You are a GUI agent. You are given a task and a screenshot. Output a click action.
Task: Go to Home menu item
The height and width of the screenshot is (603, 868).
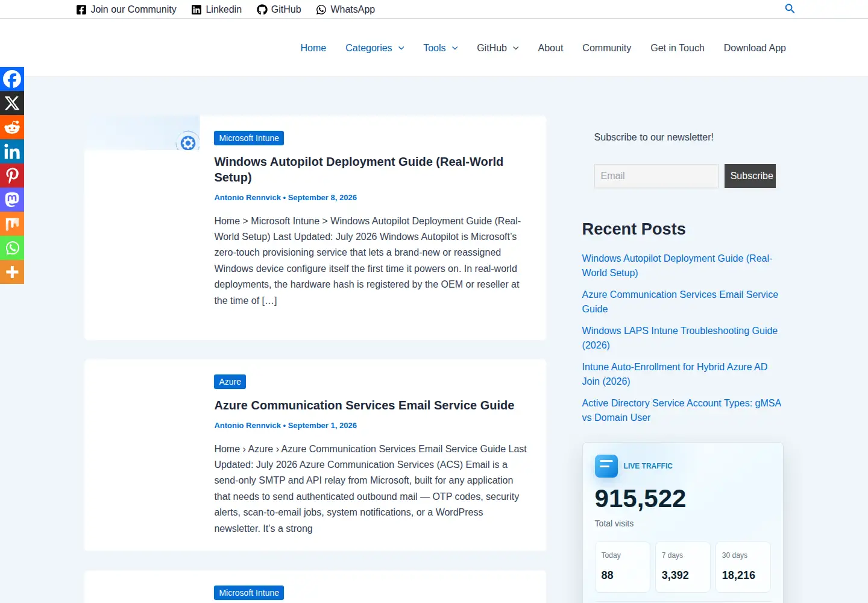click(x=313, y=48)
